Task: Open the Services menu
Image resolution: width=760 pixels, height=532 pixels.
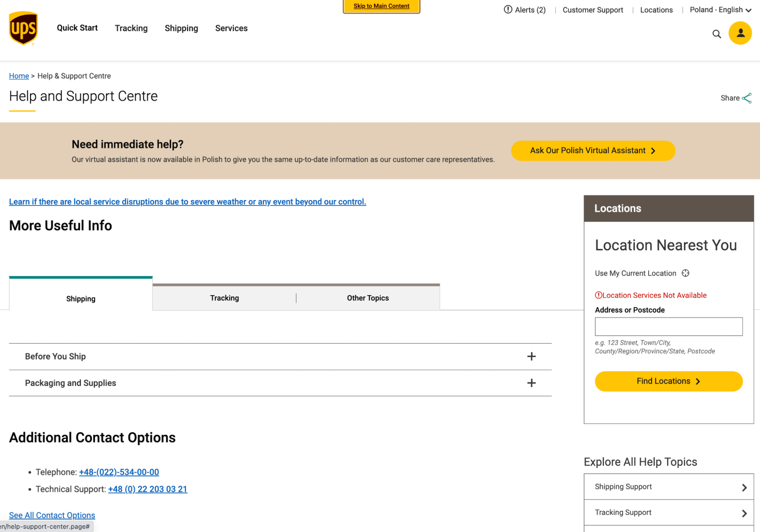Action: pos(231,28)
